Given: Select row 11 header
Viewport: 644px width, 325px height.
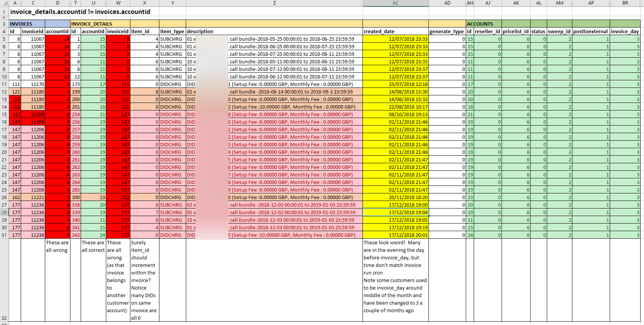Looking at the screenshot, I should pos(4,84).
